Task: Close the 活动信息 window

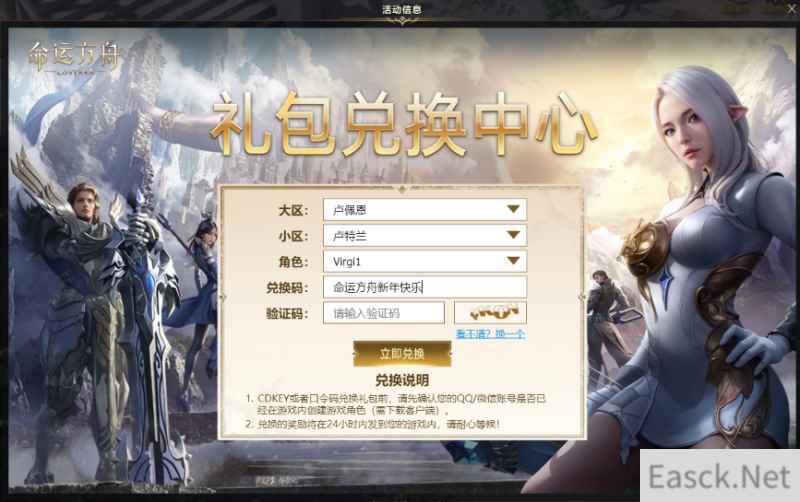Action: [792, 9]
